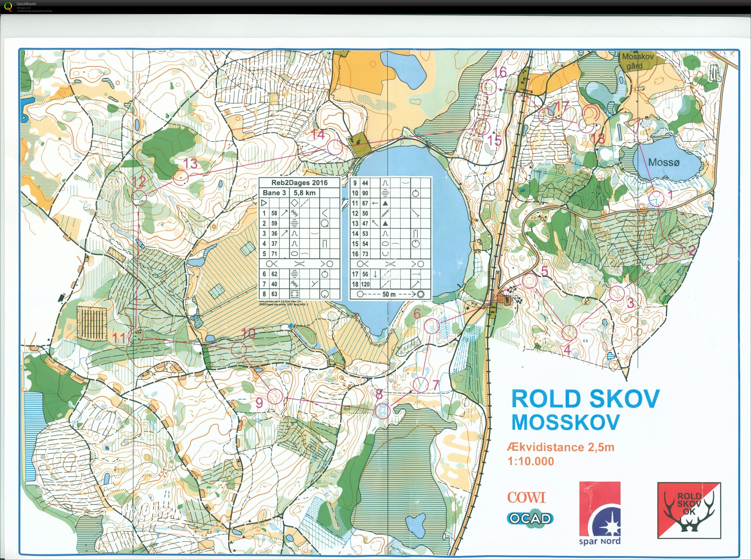Click the stone wall chain symbol in row 12
This screenshot has width=751, height=560.
(x=385, y=213)
